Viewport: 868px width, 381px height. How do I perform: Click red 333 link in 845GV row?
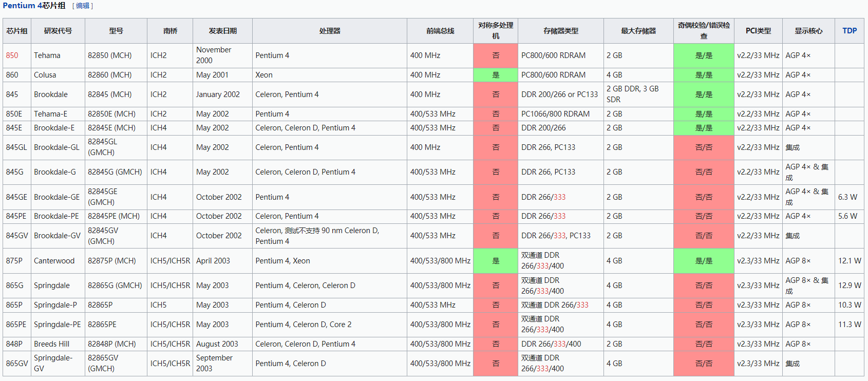[x=559, y=236]
